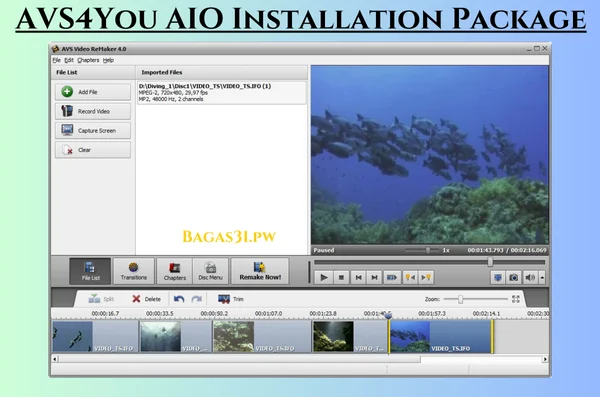Click the next scene icon
This screenshot has height=397, width=600.
tap(392, 277)
